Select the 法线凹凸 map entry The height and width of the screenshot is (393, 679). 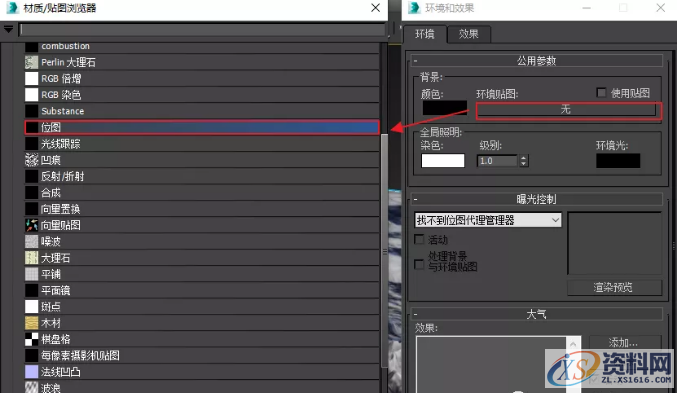point(202,372)
